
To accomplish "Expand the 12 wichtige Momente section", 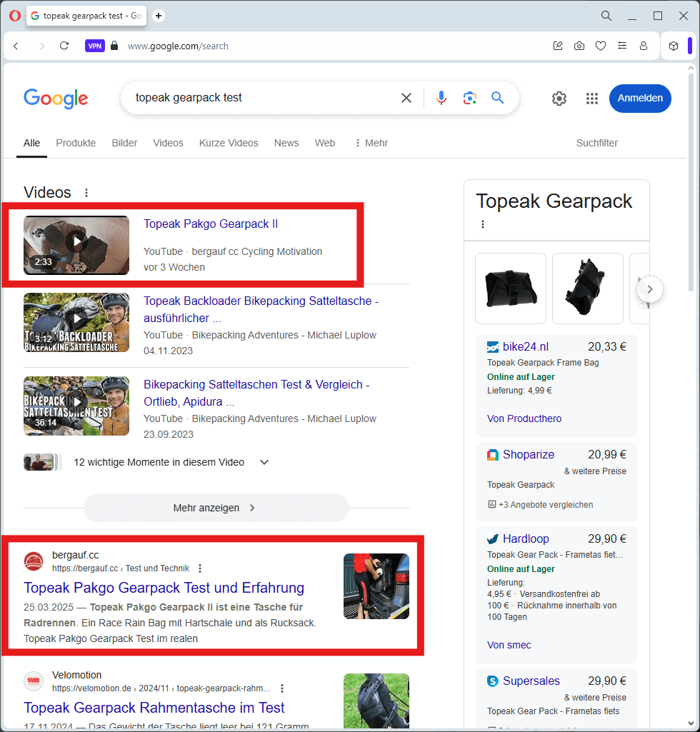I will pos(264,462).
